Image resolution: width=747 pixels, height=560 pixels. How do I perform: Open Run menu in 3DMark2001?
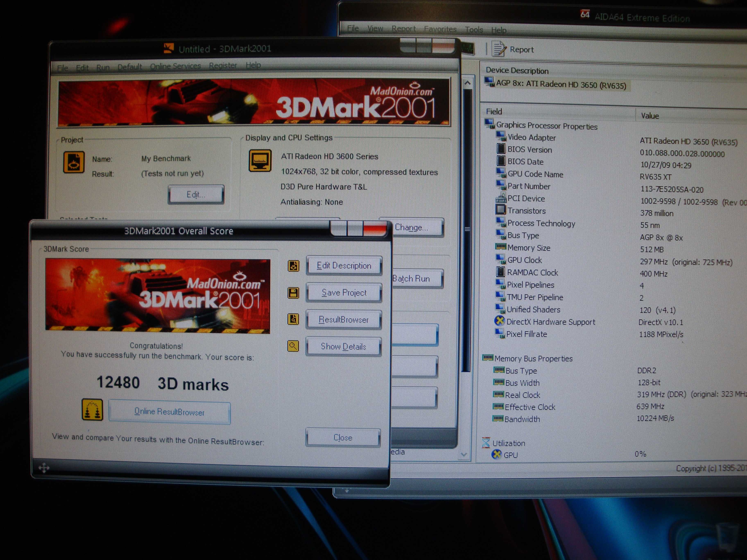[x=103, y=67]
